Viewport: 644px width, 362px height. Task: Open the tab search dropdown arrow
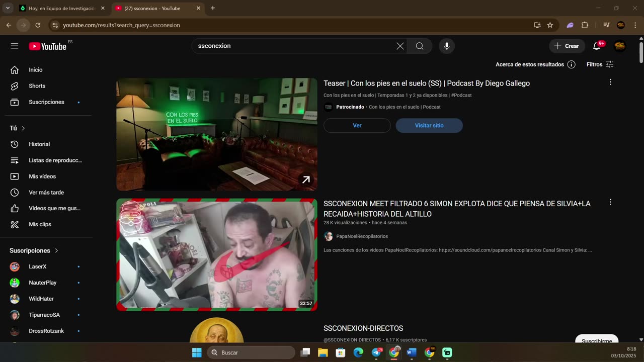(x=8, y=8)
